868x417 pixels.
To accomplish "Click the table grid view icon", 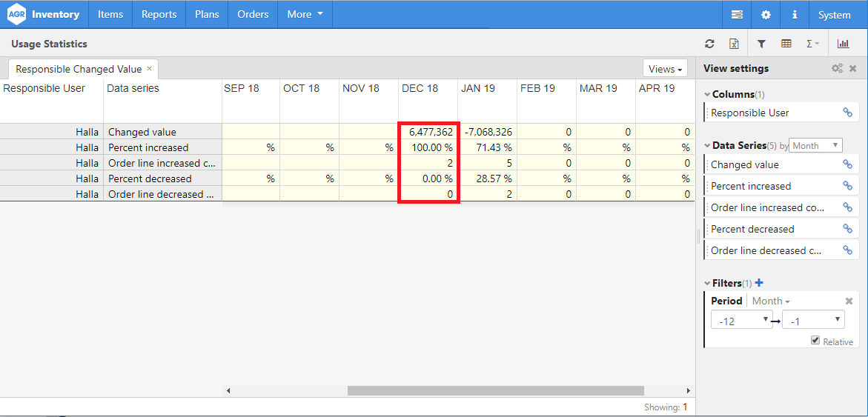I will coord(786,44).
